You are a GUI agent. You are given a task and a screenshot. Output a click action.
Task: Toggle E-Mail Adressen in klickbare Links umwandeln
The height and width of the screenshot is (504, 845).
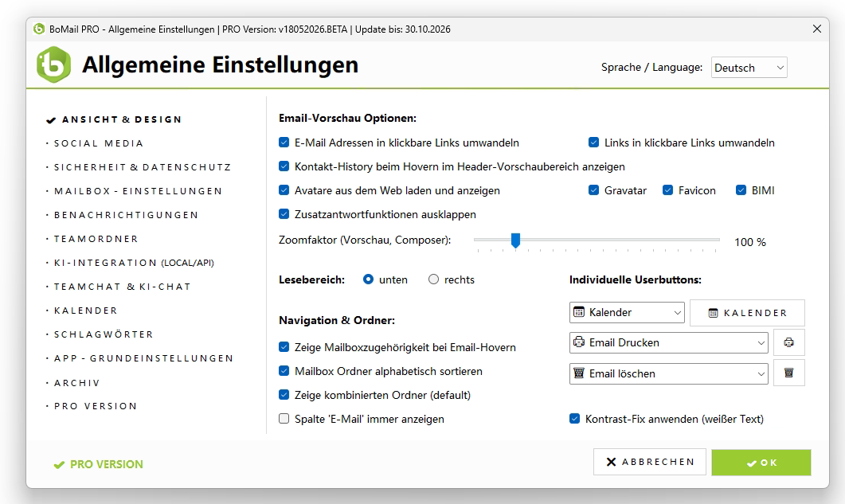point(284,143)
